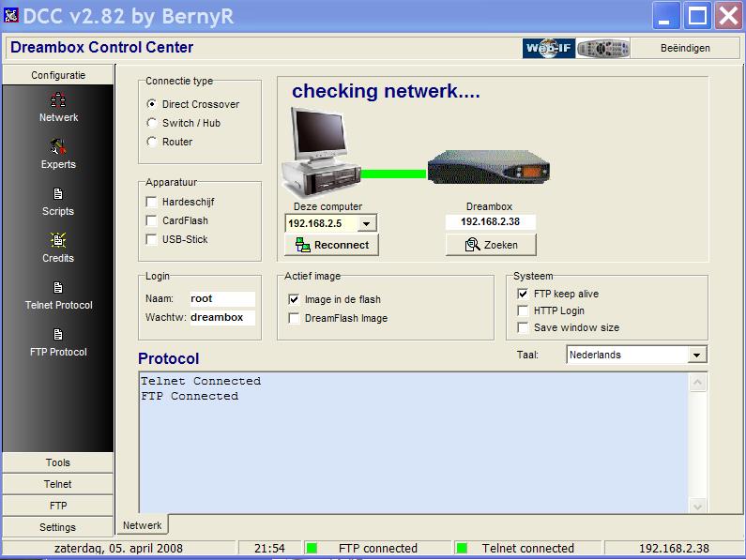Minimize the DCC window
The width and height of the screenshot is (746, 560).
tap(665, 16)
